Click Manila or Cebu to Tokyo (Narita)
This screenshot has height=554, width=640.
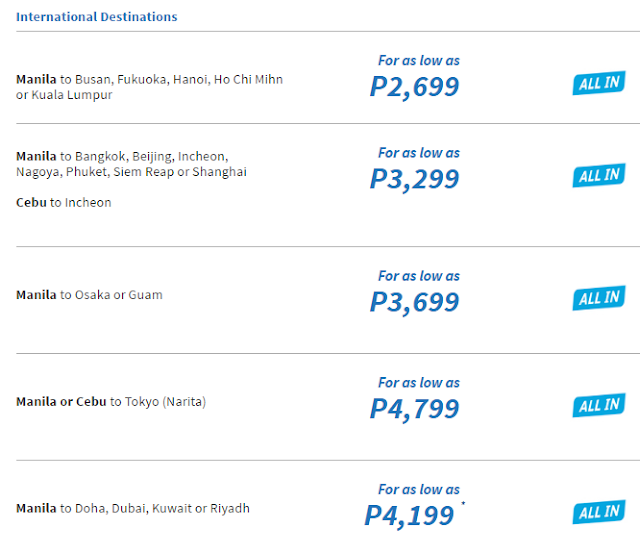coord(111,402)
